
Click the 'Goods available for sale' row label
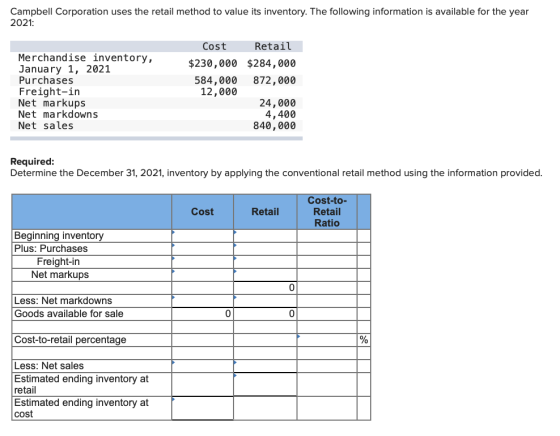tap(69, 314)
